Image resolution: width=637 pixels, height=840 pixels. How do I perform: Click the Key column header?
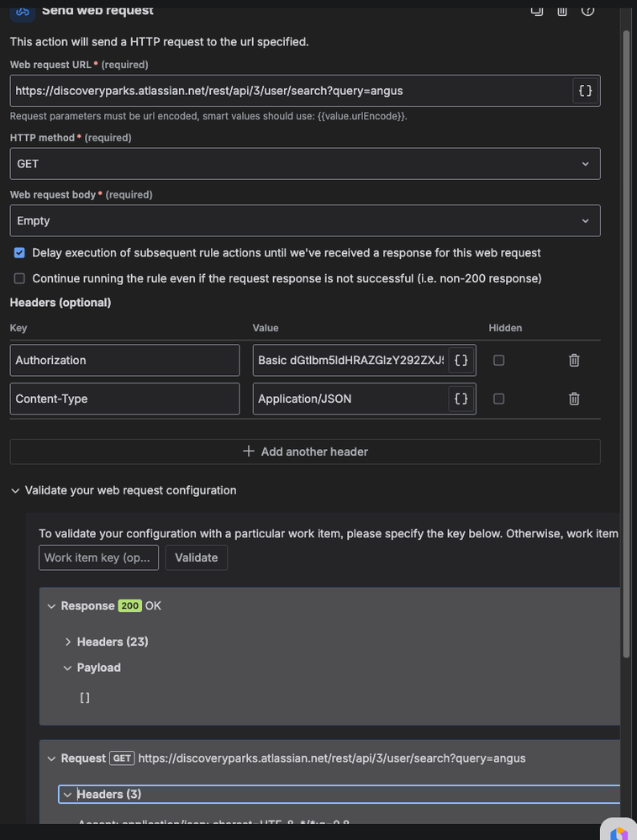[x=18, y=328]
